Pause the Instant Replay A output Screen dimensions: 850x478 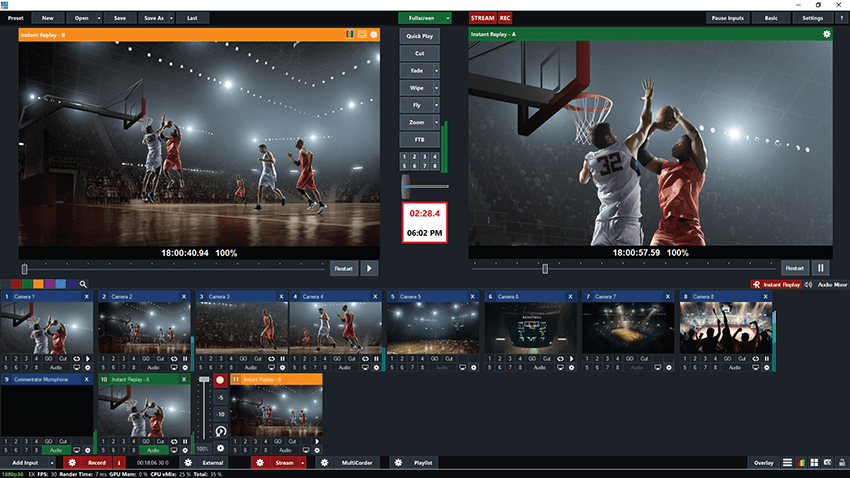point(821,268)
